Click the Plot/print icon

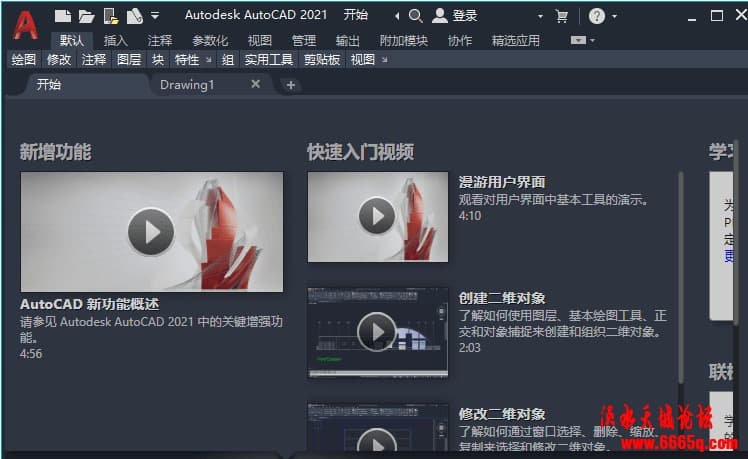click(x=135, y=16)
